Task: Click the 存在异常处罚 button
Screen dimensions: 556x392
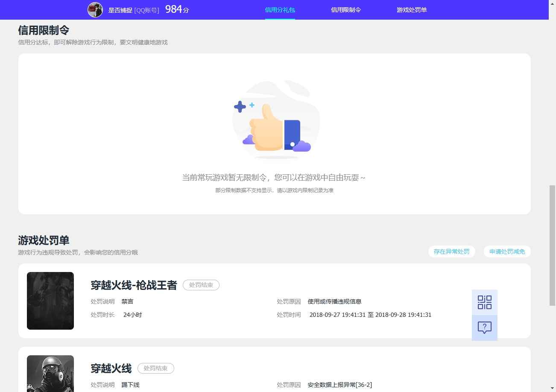Action: tap(452, 252)
